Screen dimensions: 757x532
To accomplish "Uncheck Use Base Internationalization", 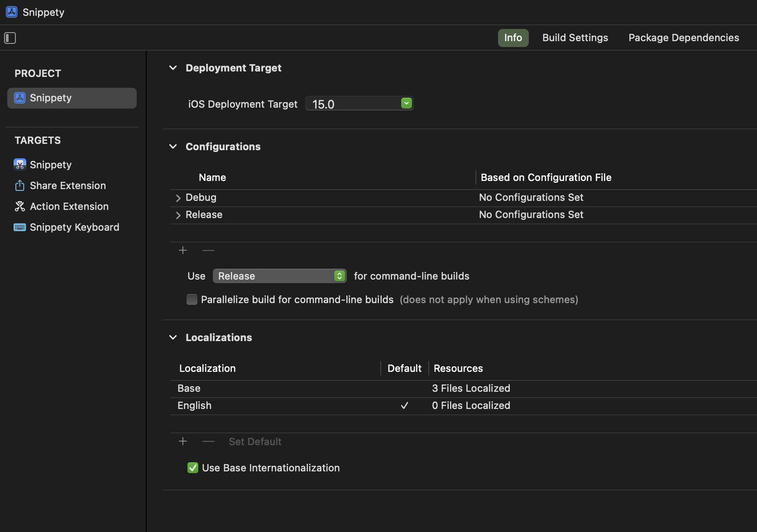I will point(193,468).
